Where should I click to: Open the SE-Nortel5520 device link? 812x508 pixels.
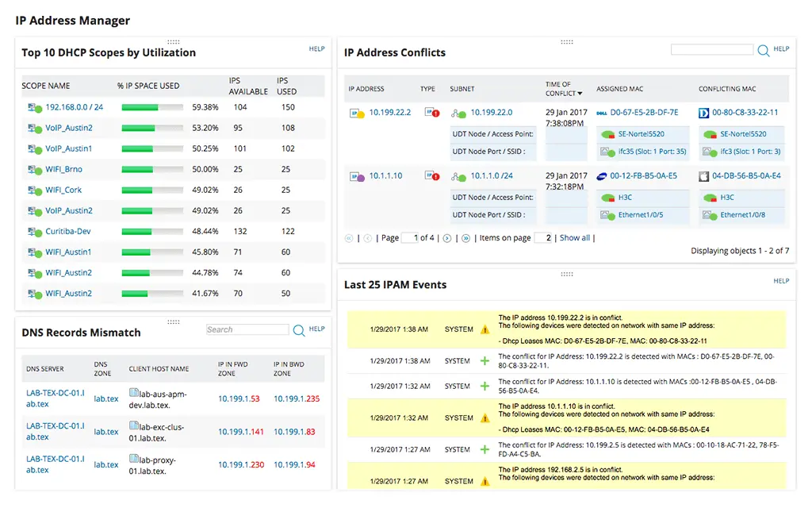(639, 133)
